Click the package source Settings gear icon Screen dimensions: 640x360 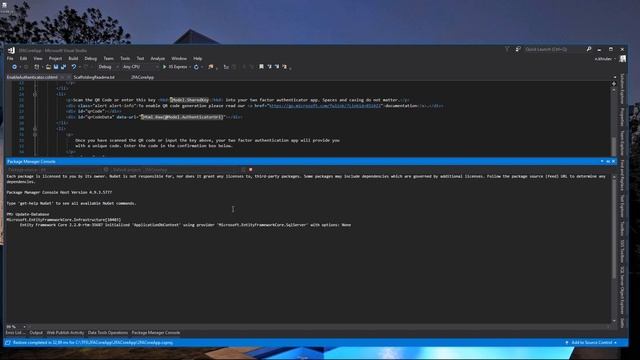click(106, 169)
